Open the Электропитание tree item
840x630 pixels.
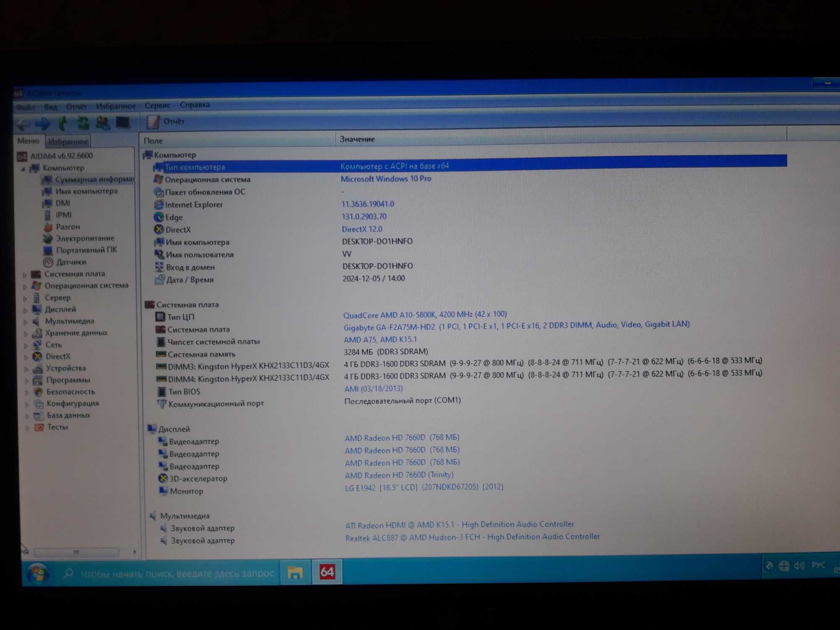[x=85, y=239]
